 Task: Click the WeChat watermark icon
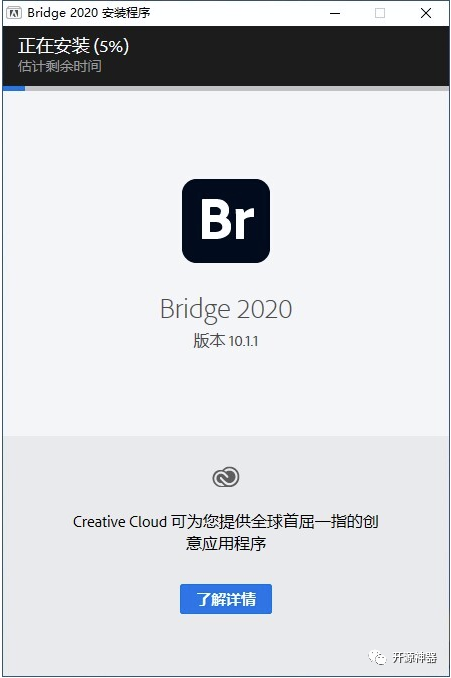point(377,657)
